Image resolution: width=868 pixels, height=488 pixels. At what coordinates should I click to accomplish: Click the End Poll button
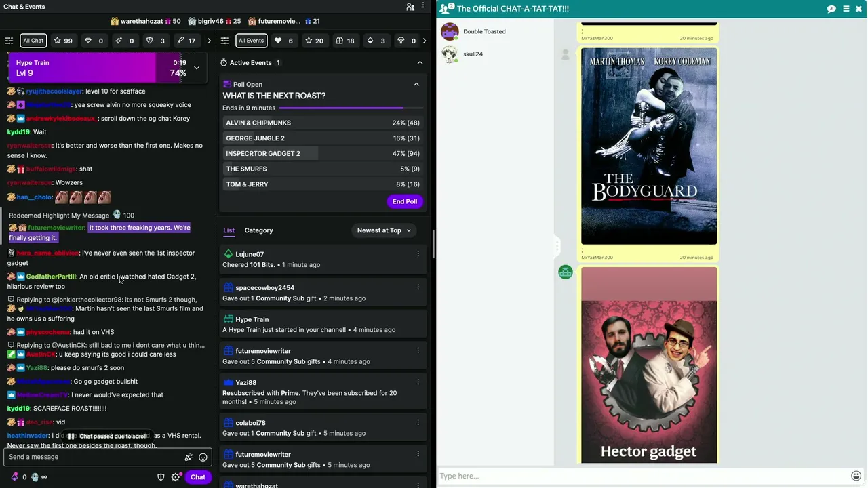[x=405, y=201]
